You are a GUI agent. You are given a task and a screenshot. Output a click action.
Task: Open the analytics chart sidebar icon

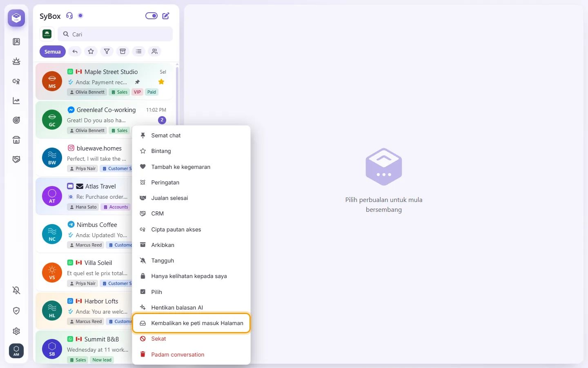pos(16,101)
